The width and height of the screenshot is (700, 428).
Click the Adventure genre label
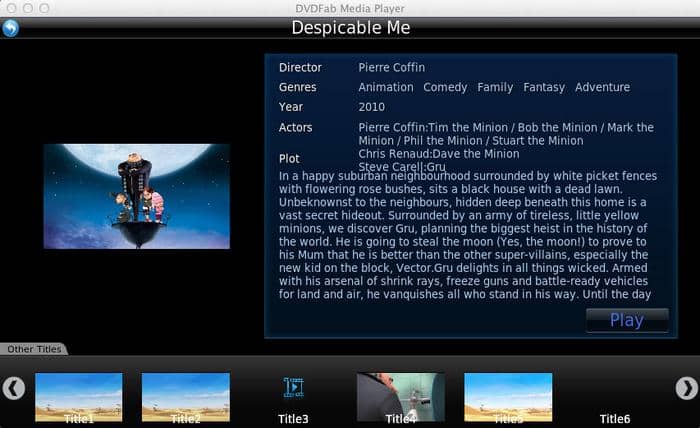[x=602, y=87]
